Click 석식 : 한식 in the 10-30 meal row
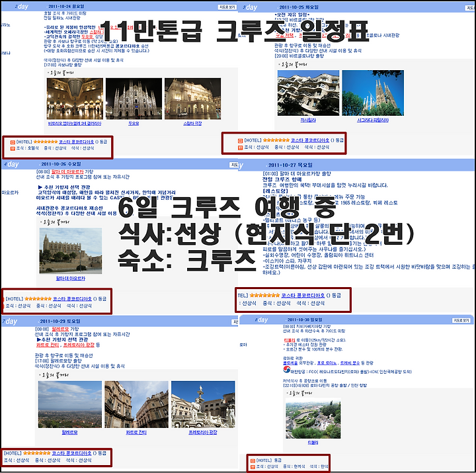Image resolution: width=476 pixels, height=473 pixels. coord(319,466)
